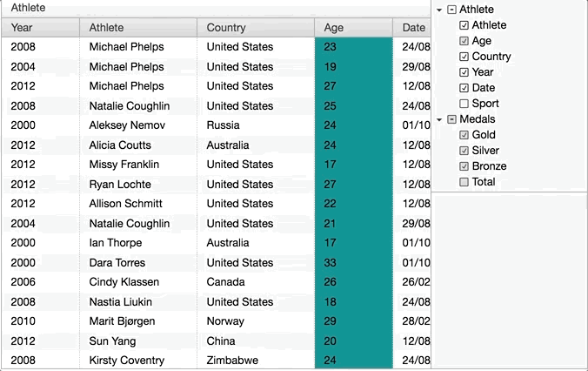The height and width of the screenshot is (371, 588).
Task: Collapse the Athlete group arrow in the panel
Action: [439, 10]
